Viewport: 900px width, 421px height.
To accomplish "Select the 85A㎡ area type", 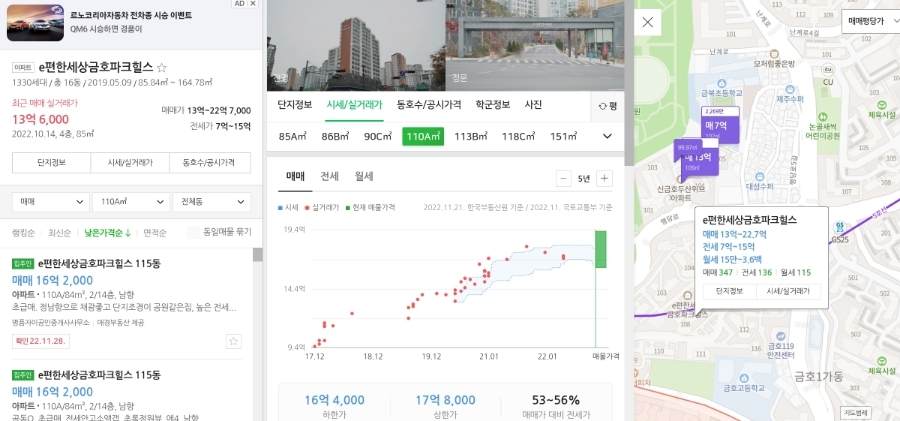I will click(292, 137).
